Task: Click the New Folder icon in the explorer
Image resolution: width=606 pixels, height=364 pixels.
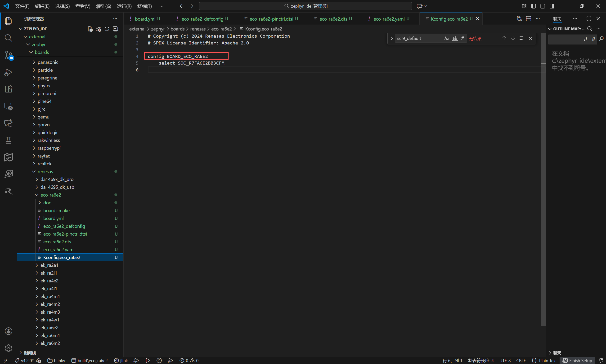Action: [99, 29]
